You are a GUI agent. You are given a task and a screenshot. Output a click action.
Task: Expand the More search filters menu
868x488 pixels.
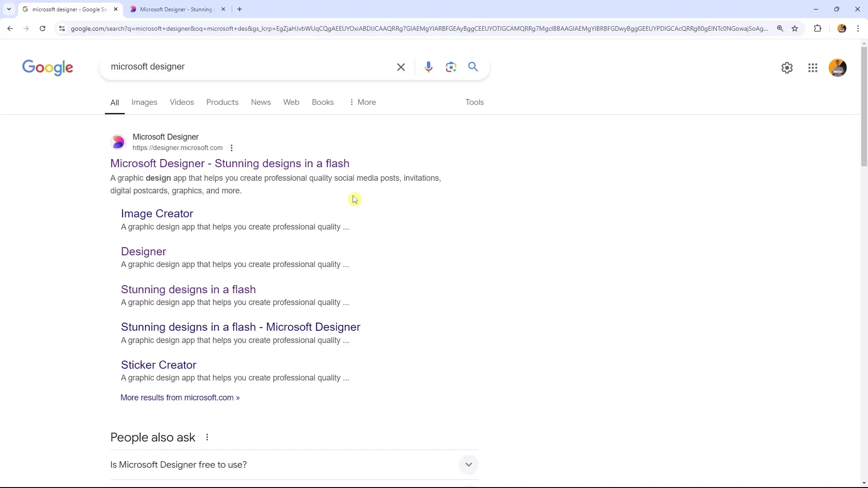coord(363,102)
